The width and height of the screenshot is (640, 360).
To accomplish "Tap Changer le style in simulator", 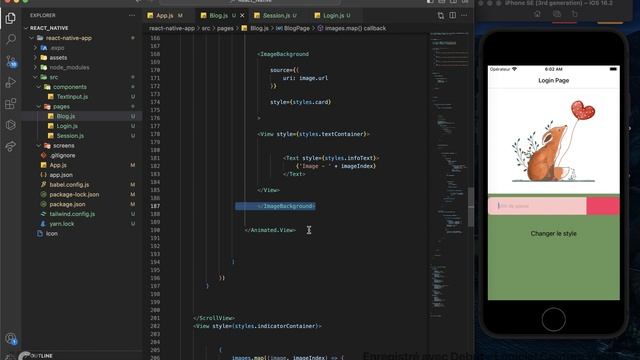I will (x=553, y=234).
